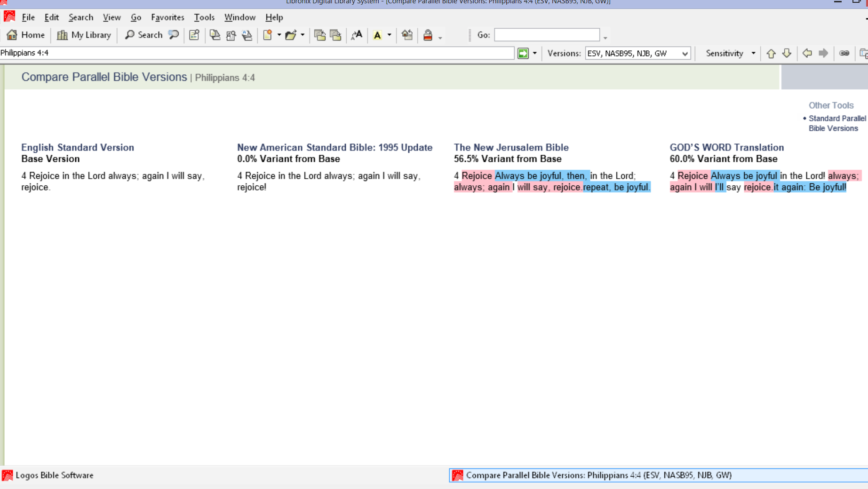Expand the highlighter dropdown arrow

[389, 35]
